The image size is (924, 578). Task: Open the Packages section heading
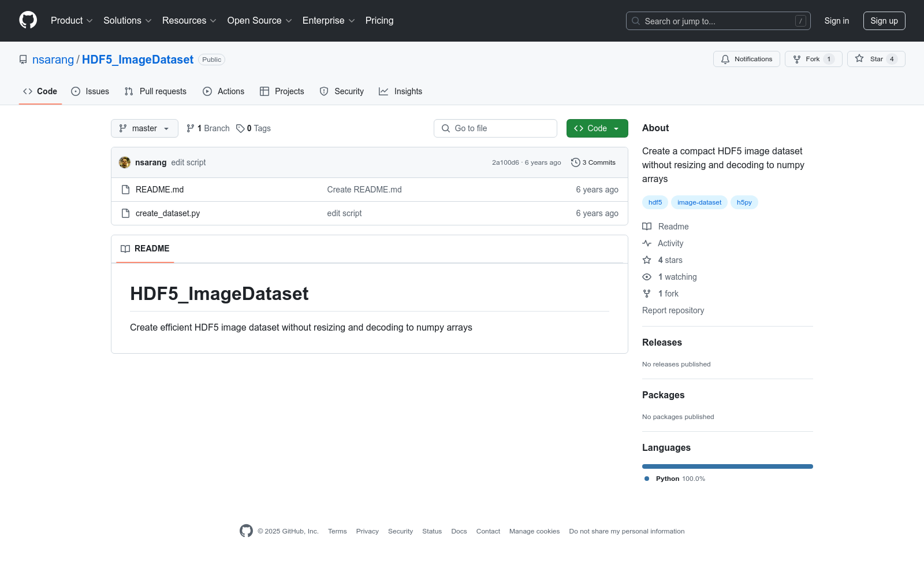[x=663, y=395]
